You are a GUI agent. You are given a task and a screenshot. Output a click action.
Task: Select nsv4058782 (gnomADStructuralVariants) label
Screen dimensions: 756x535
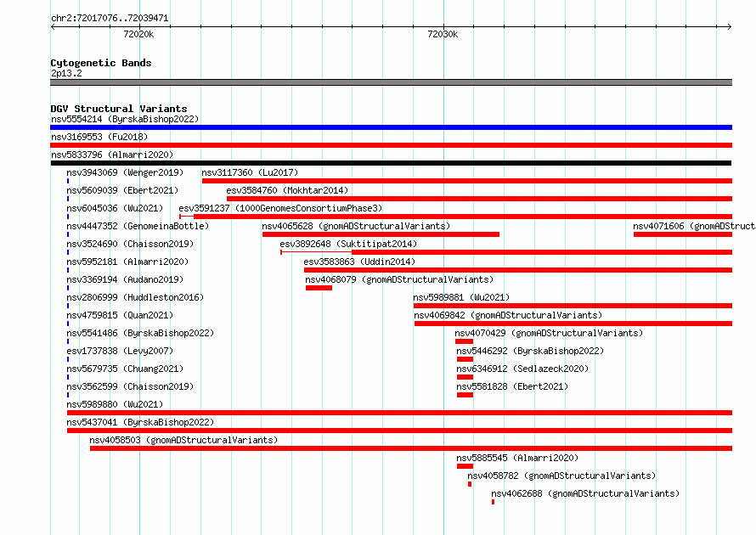[x=561, y=476]
